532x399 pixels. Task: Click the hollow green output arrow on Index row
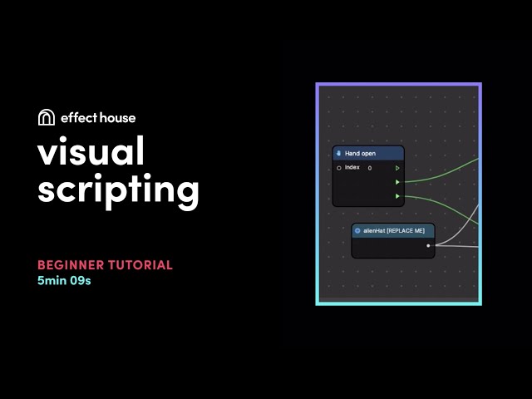tap(397, 168)
